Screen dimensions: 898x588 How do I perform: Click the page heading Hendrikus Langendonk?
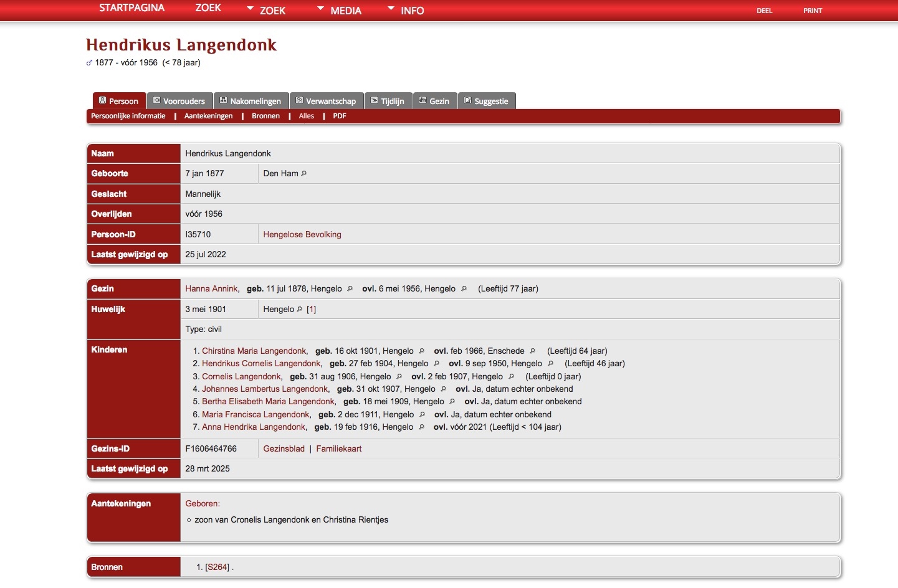[181, 45]
